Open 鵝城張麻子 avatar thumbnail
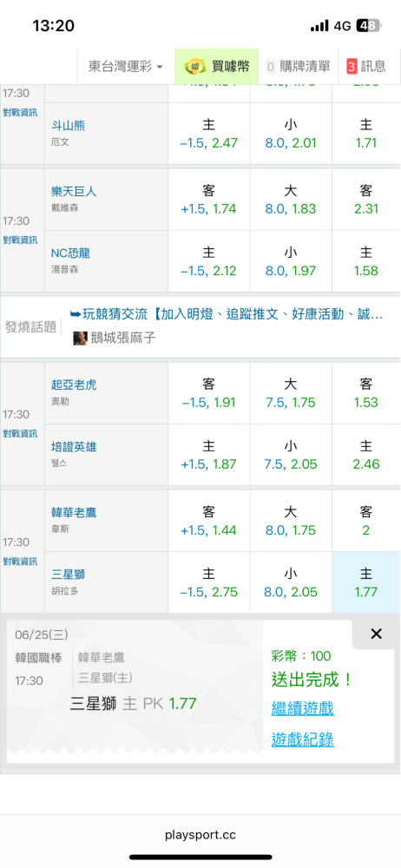Screen dimensions: 401x868 81,338
